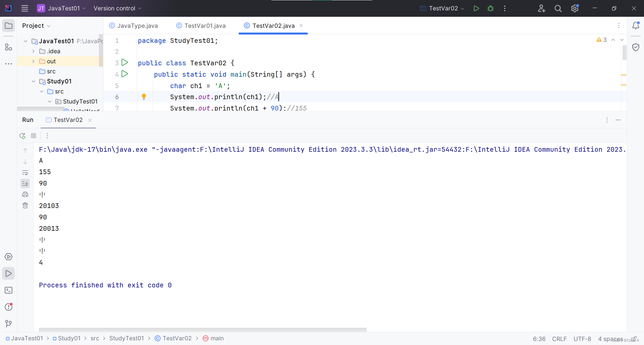Click the 3 warnings indicator
This screenshot has width=644, height=345.
(602, 40)
